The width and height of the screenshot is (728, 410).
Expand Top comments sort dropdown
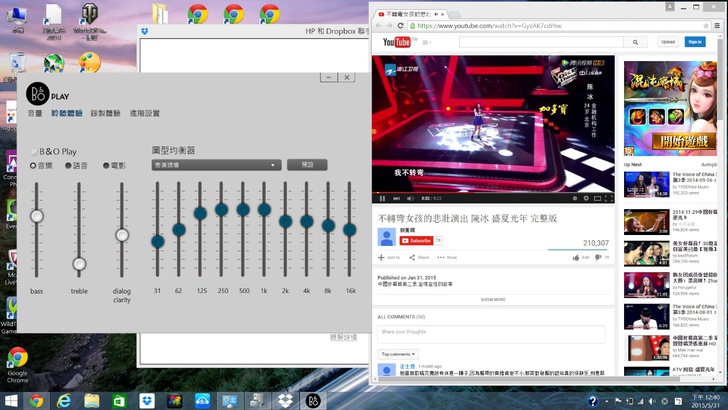tap(398, 354)
